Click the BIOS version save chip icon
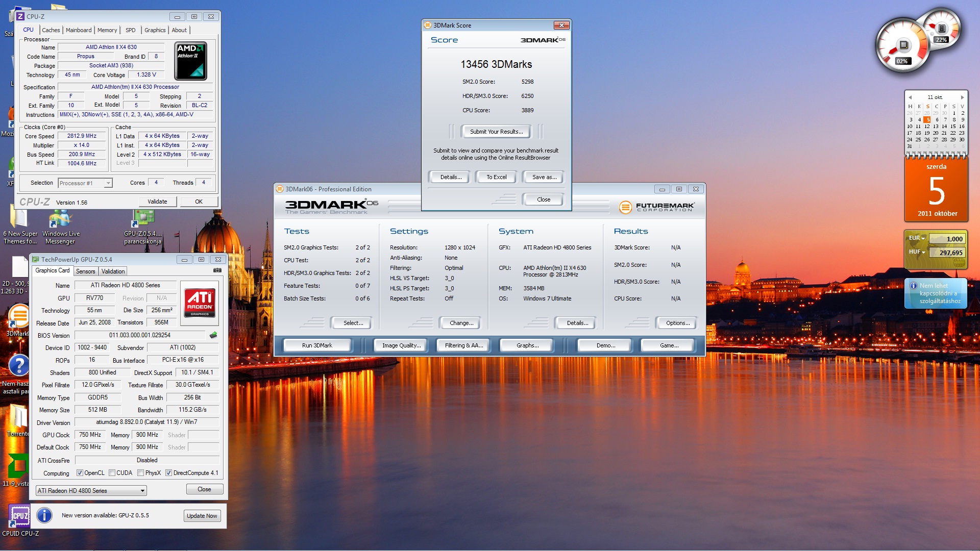 (x=213, y=335)
